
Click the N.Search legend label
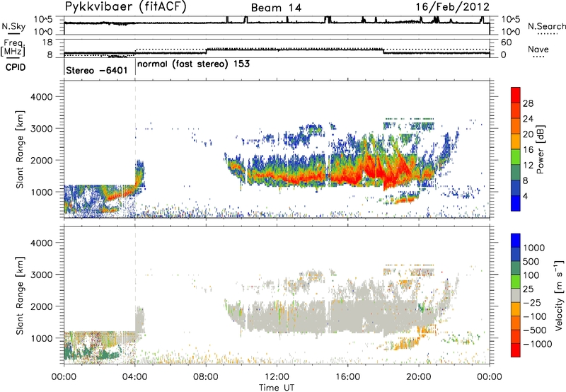point(547,26)
